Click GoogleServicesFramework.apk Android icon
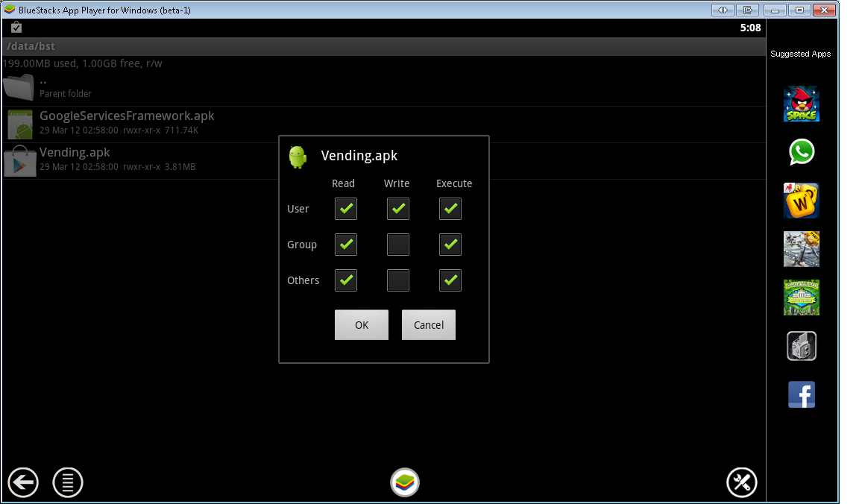The width and height of the screenshot is (859, 504). pos(20,125)
